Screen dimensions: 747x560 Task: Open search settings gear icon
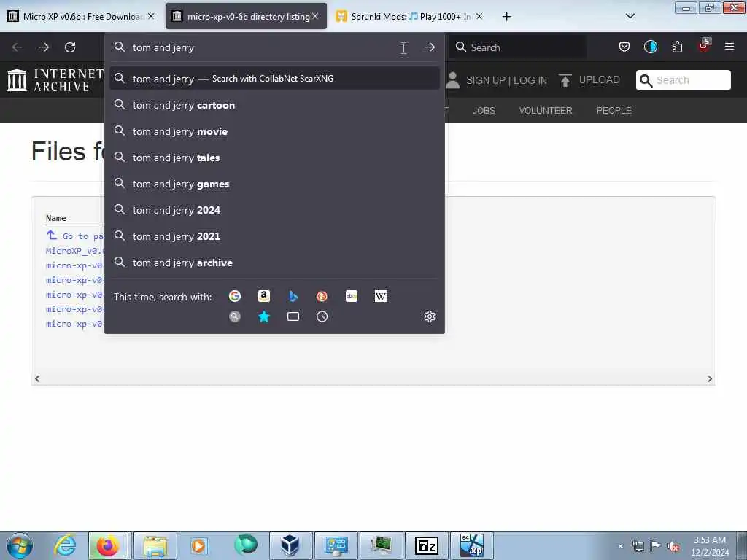click(430, 316)
